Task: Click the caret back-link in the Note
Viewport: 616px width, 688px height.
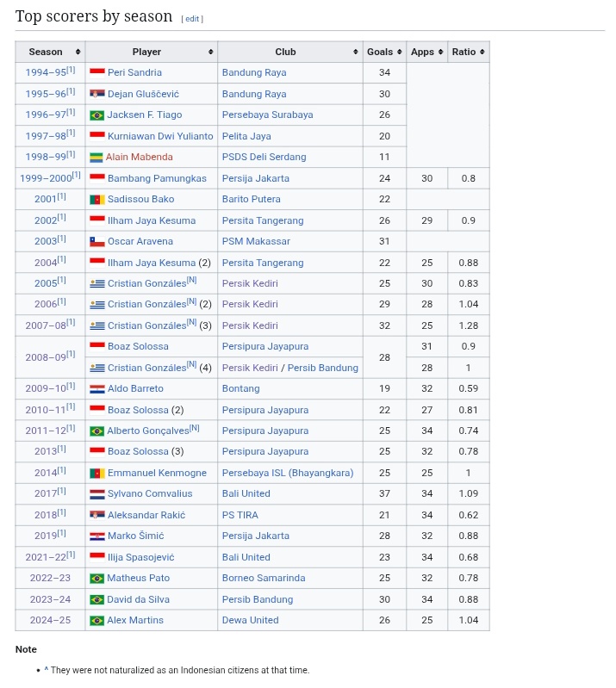Action: (46, 670)
